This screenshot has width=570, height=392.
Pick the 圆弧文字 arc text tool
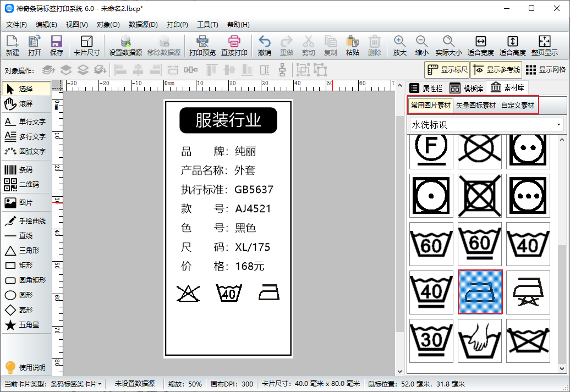[x=26, y=152]
